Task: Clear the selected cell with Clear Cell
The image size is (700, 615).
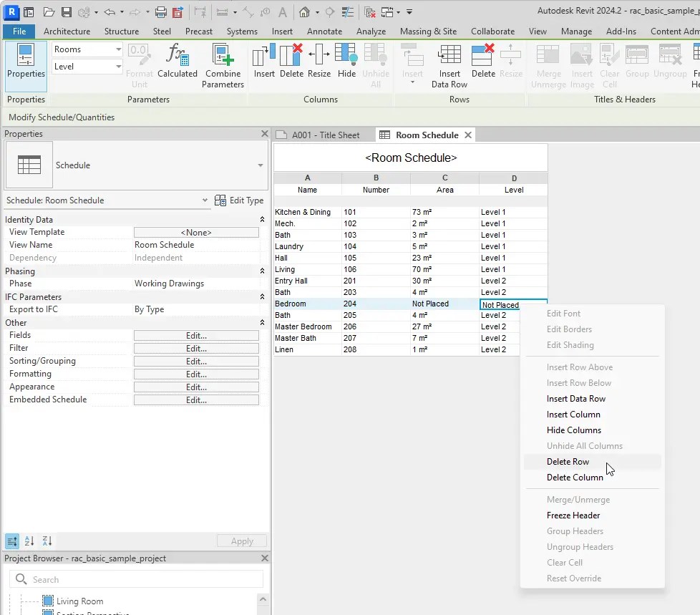Action: [x=609, y=64]
